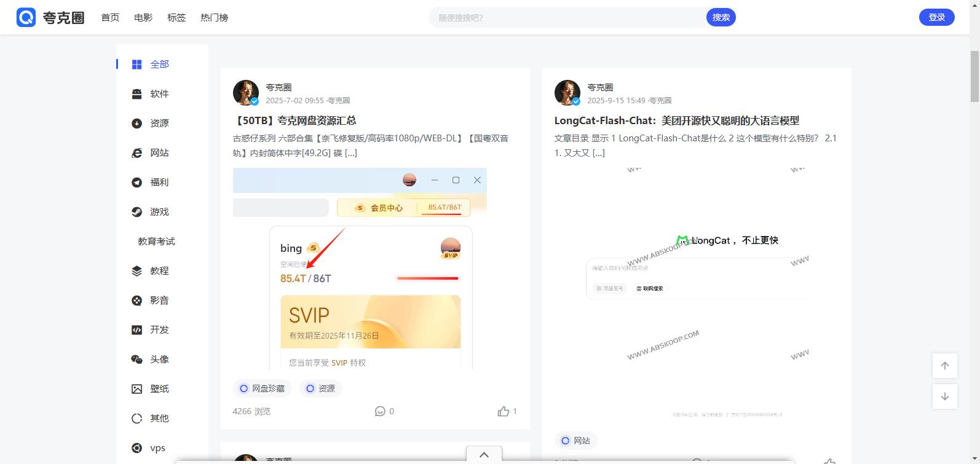980x464 pixels.
Task: Select the 头像 WeChat icon category
Action: [137, 360]
